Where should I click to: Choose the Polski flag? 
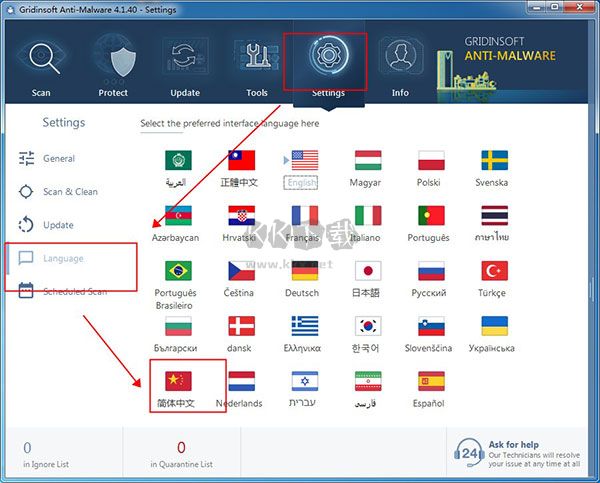[x=431, y=160]
